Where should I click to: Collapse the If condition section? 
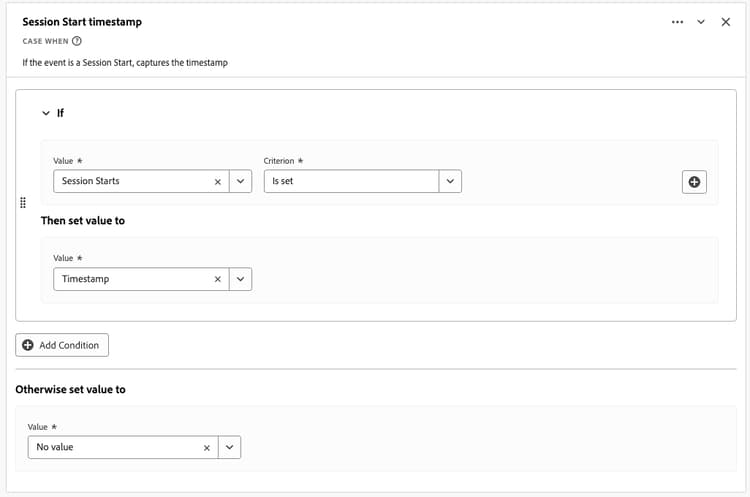45,113
